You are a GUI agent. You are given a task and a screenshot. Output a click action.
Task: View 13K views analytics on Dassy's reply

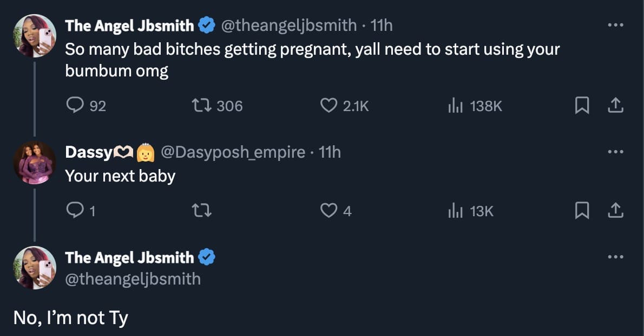(x=454, y=211)
